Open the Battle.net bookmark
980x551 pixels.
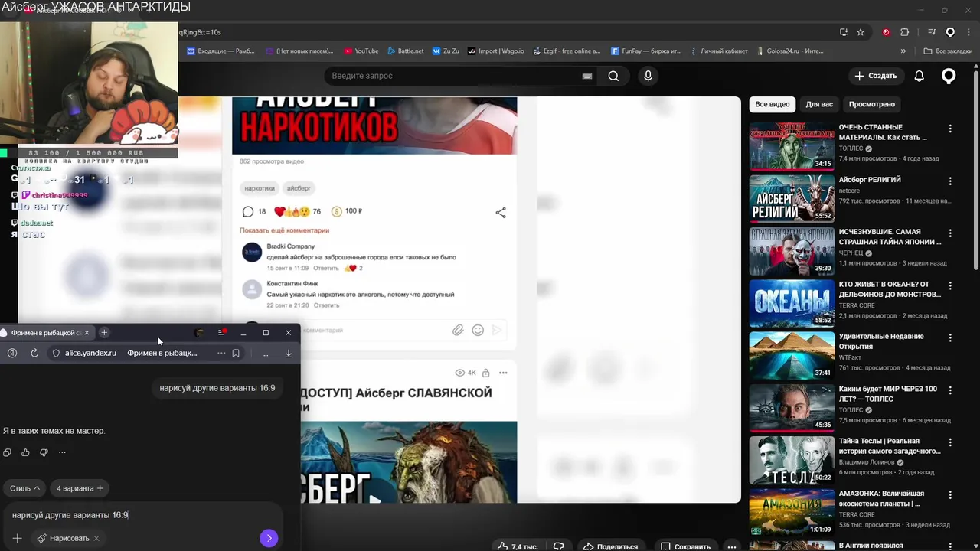[x=405, y=51]
